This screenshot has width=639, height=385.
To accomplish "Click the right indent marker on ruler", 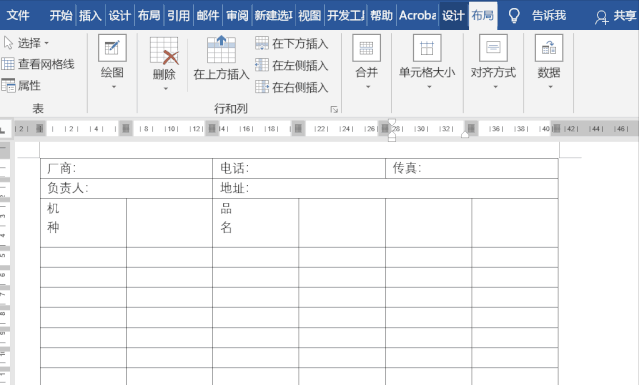I will (x=465, y=135).
